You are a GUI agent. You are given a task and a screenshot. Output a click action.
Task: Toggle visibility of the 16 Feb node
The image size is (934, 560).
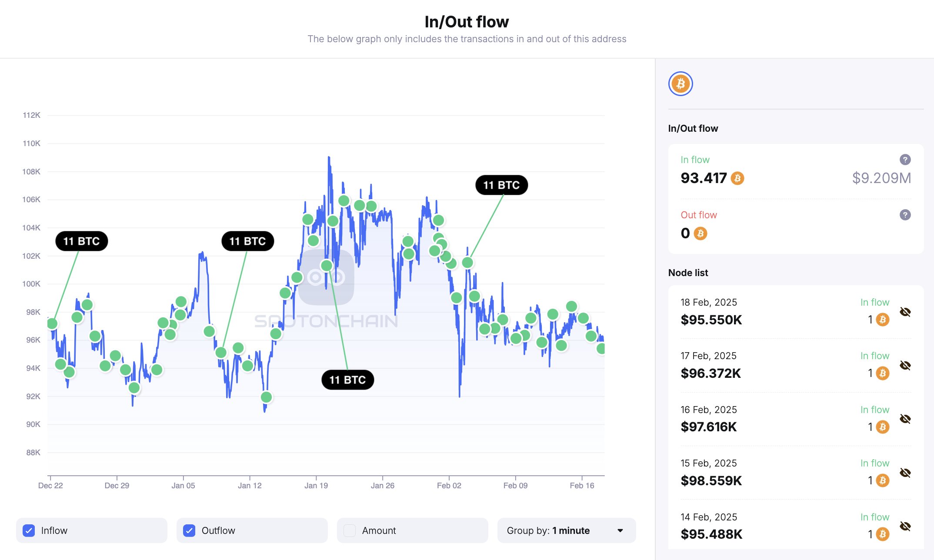905,419
